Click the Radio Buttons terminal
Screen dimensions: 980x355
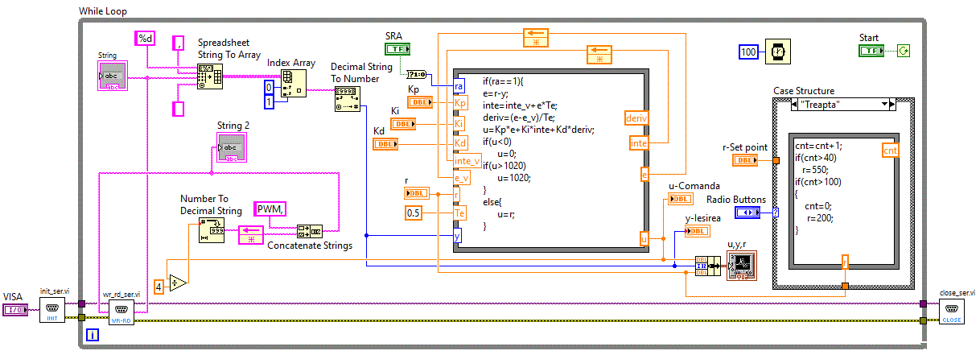[749, 213]
